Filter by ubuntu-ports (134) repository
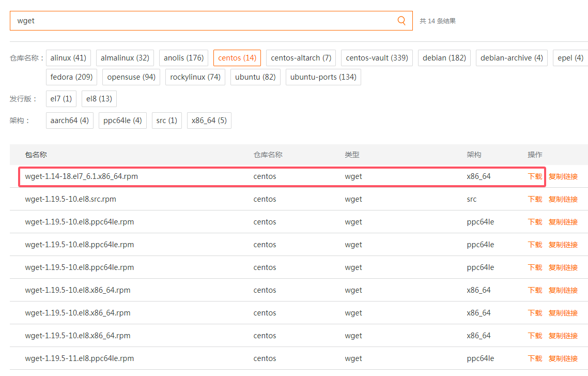 pyautogui.click(x=323, y=77)
